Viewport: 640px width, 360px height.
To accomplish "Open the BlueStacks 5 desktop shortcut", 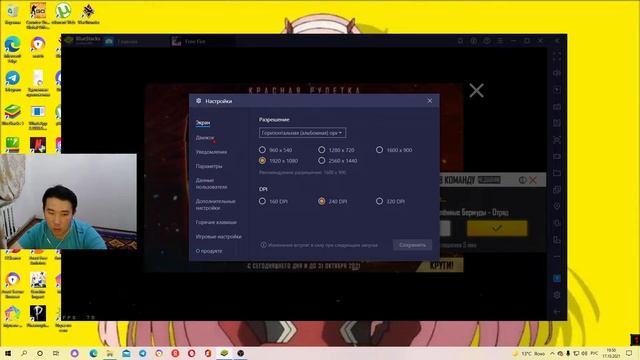I will [13, 115].
